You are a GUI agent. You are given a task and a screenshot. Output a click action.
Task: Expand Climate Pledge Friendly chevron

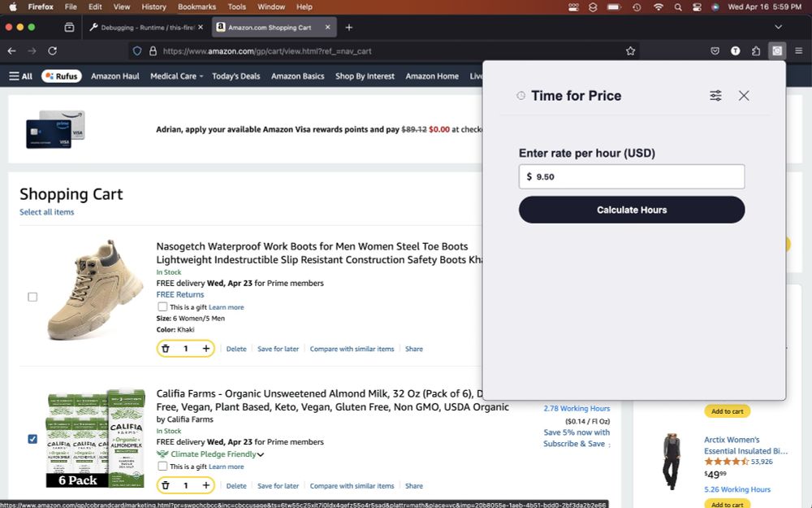click(261, 454)
